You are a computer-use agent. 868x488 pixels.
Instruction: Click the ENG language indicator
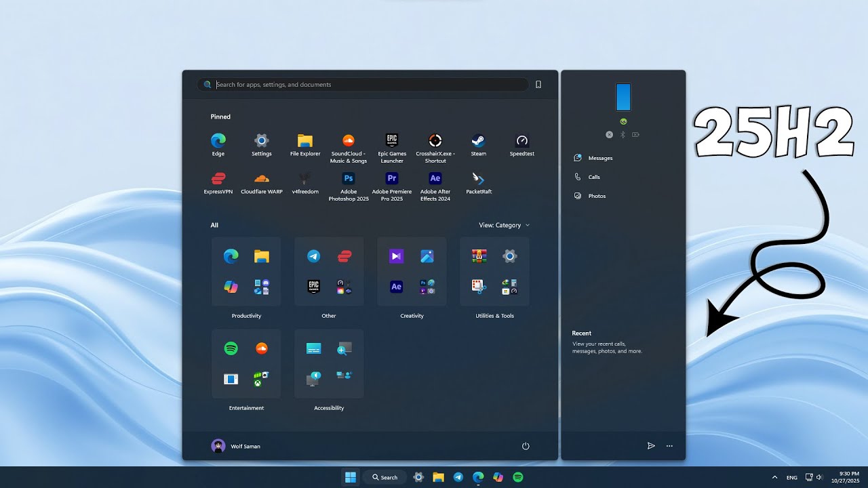792,478
